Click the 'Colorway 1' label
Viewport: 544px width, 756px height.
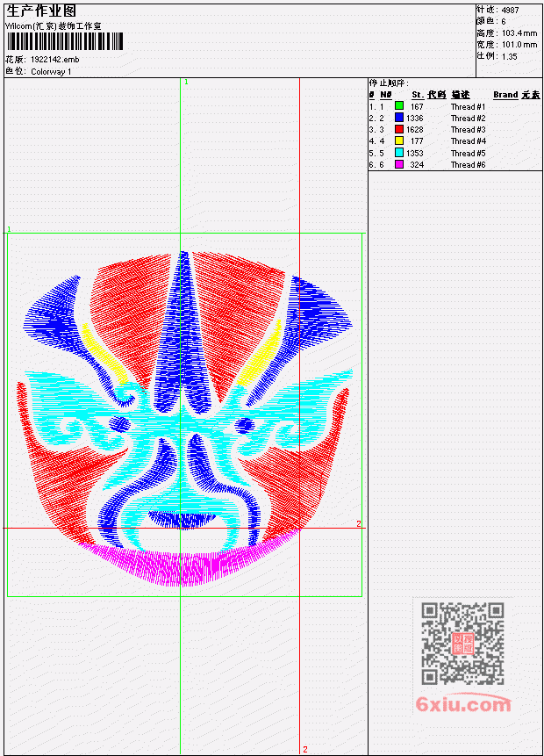51,72
